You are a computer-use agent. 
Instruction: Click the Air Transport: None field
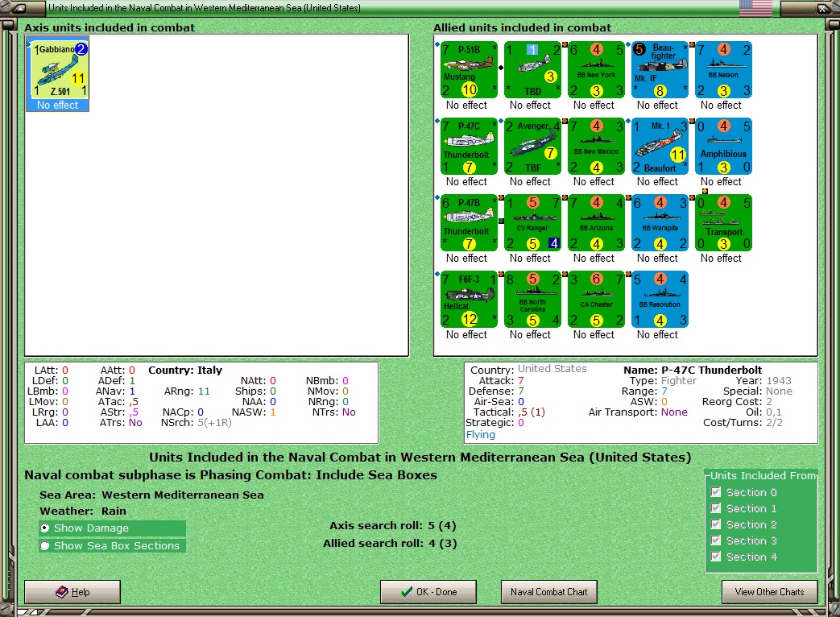pyautogui.click(x=638, y=412)
